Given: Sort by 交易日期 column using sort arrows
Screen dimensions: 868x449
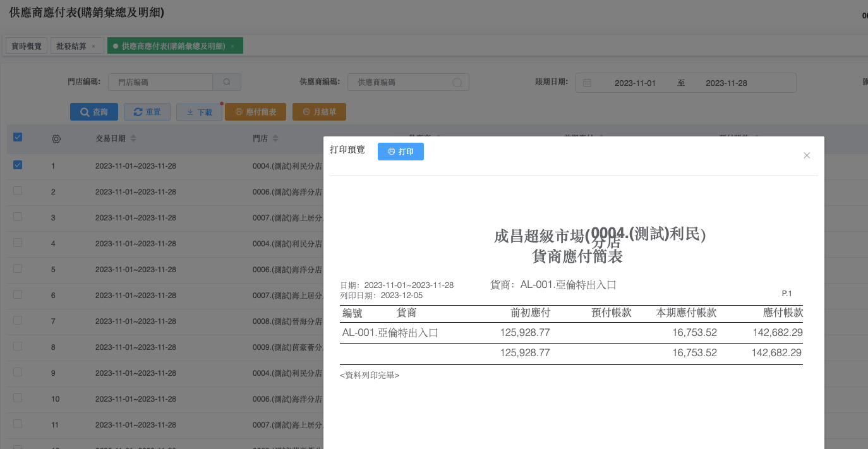Looking at the screenshot, I should [133, 138].
